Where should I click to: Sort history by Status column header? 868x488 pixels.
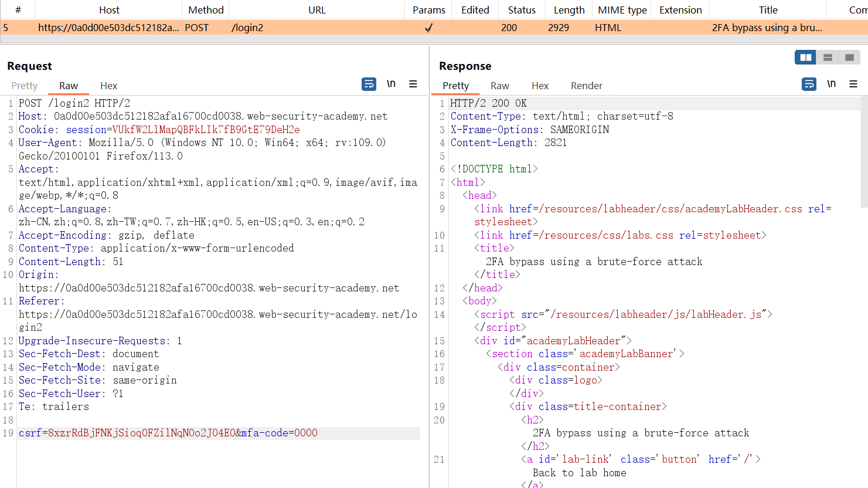click(x=522, y=10)
